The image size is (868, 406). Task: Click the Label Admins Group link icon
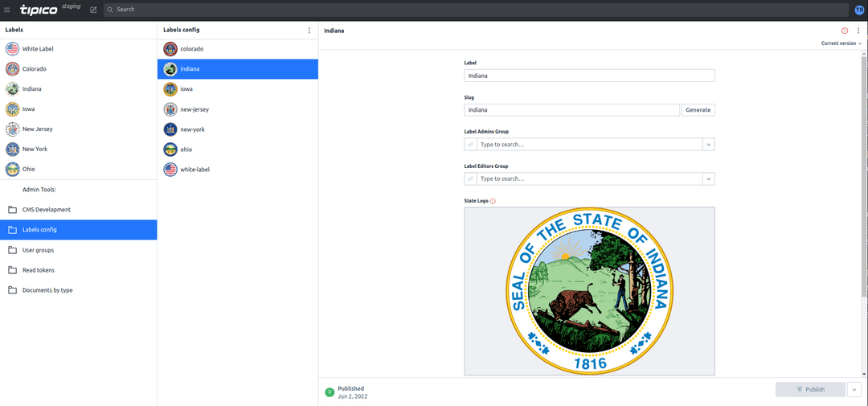point(470,145)
